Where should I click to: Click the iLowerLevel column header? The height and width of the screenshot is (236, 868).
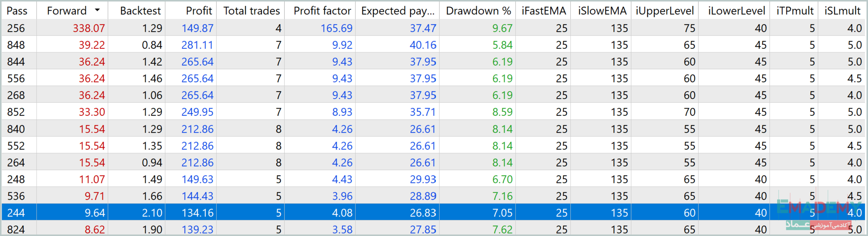pos(734,10)
